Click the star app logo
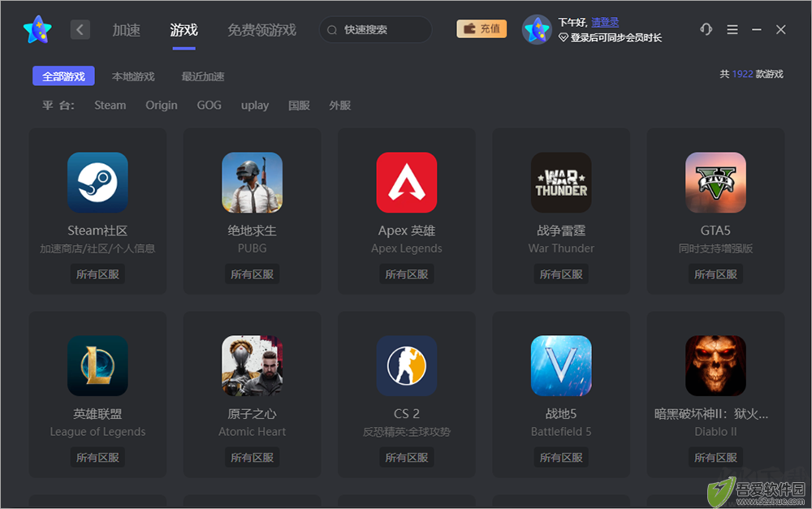The height and width of the screenshot is (509, 812). tap(38, 29)
